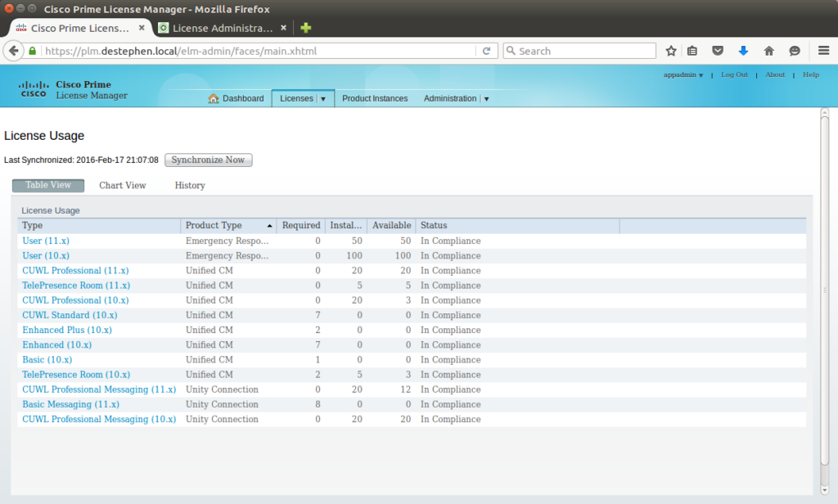Close the License Administration tab

click(x=283, y=28)
